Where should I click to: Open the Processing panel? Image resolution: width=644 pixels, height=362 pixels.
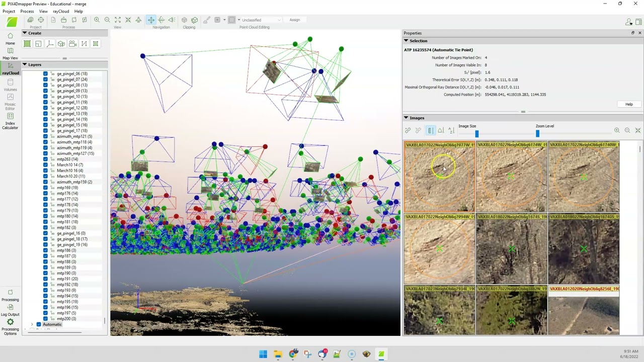[10, 295]
